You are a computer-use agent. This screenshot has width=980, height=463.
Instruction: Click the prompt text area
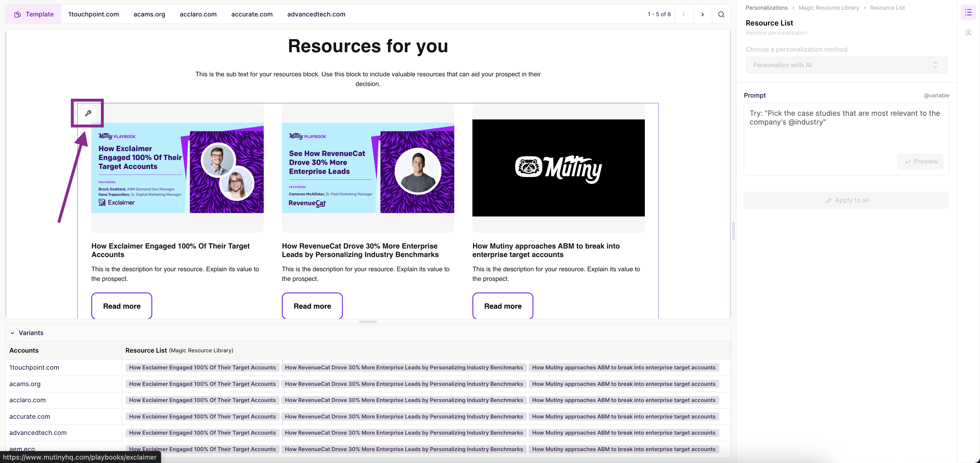click(846, 139)
